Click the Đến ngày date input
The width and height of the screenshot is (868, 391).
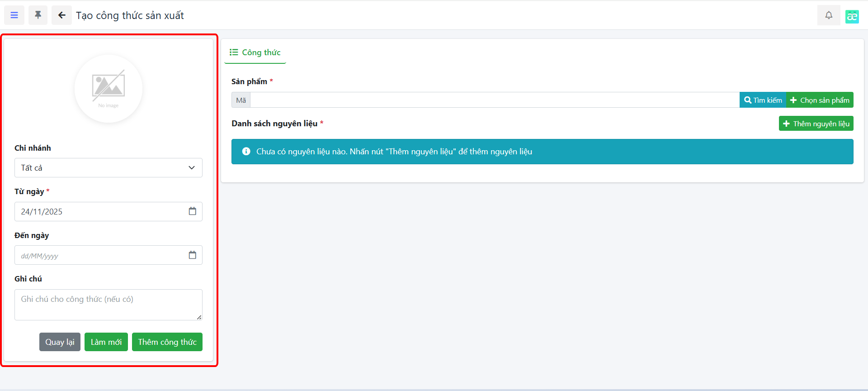click(100, 255)
